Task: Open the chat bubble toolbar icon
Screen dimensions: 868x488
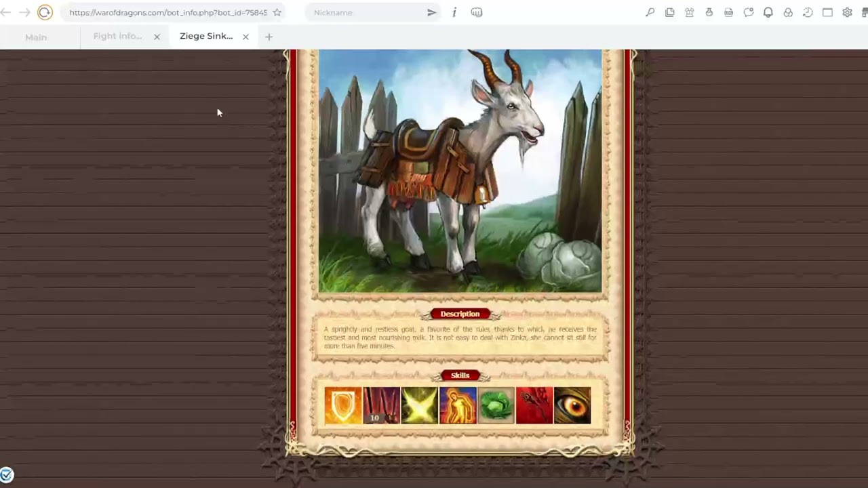Action: (x=749, y=12)
